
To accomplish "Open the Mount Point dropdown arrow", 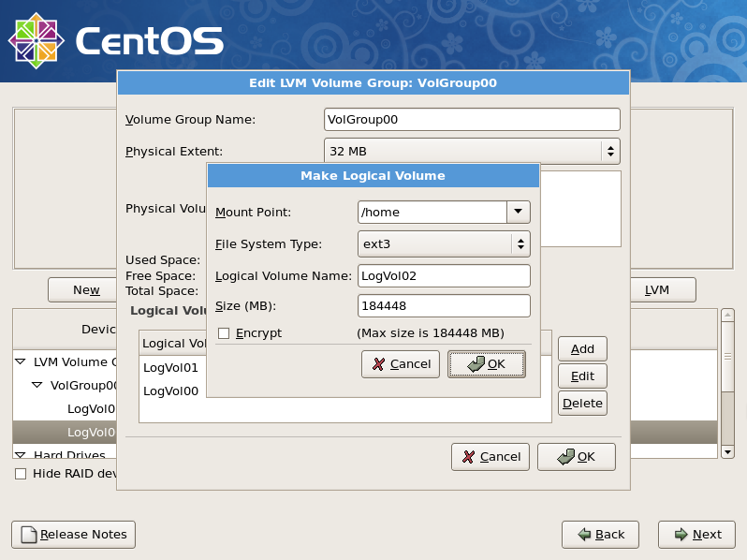I will tap(519, 212).
